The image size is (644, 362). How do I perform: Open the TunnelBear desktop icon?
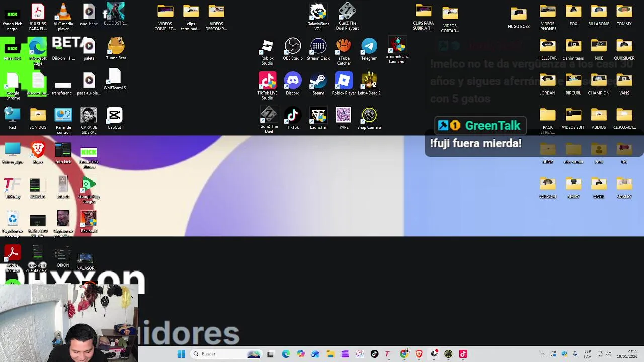point(116,49)
